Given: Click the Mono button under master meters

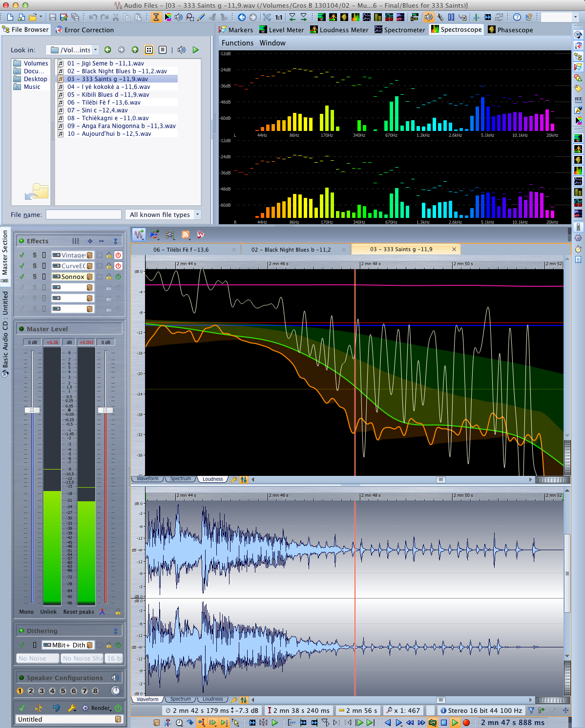Looking at the screenshot, I should click(x=26, y=612).
